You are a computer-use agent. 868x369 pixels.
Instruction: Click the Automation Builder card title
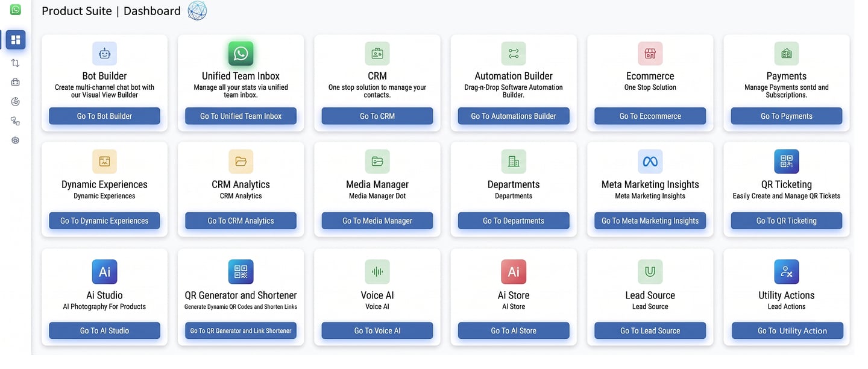coord(514,76)
